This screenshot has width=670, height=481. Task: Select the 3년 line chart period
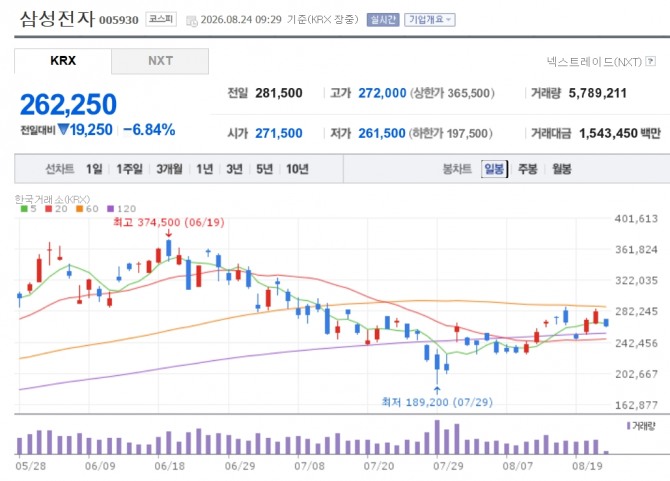235,169
